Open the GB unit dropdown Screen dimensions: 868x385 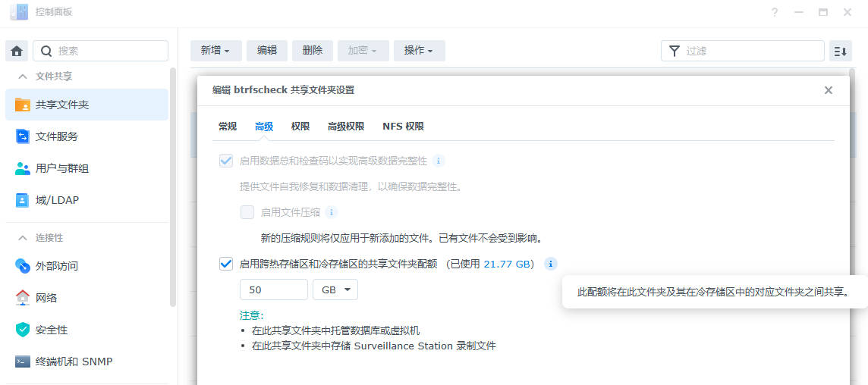coord(335,290)
